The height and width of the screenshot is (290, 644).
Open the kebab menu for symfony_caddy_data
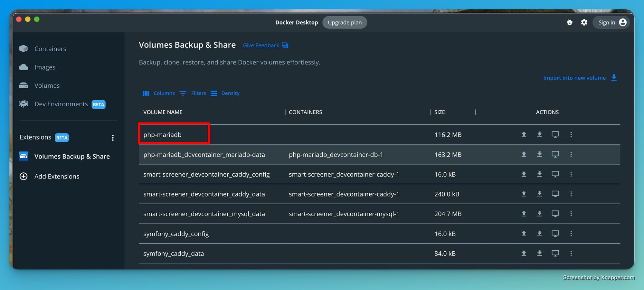571,253
